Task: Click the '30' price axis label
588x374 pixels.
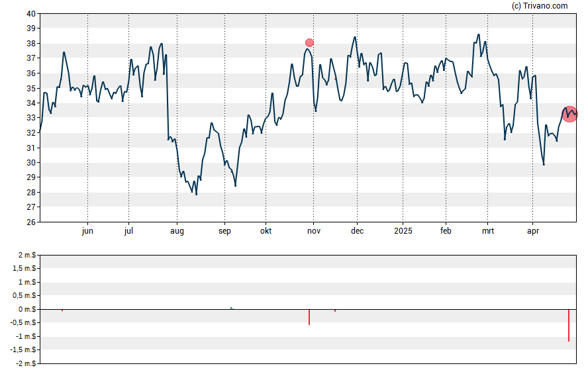Action: click(31, 163)
